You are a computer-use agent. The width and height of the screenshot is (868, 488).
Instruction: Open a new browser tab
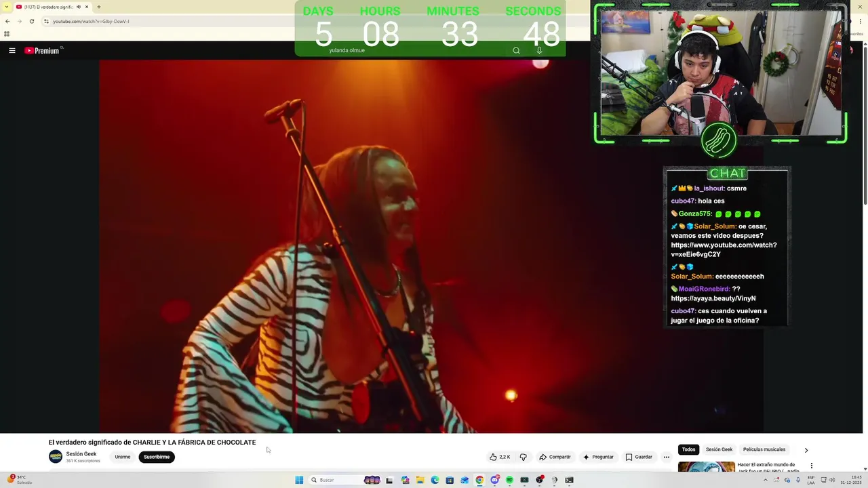tap(99, 7)
